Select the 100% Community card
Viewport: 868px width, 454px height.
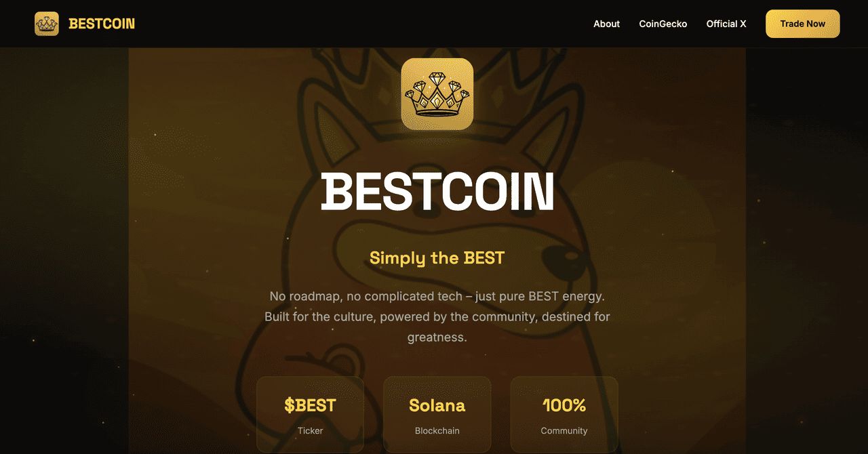[x=564, y=415]
